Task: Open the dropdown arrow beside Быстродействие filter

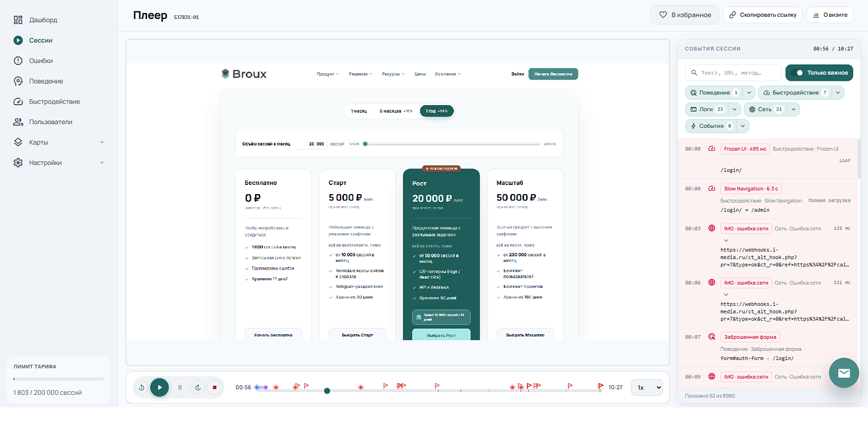Action: coord(838,93)
